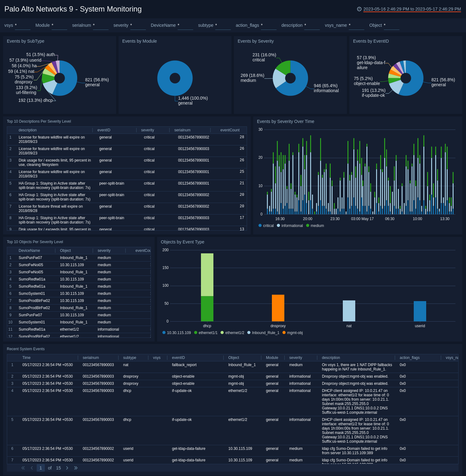Open the vsys filter dropdown

22,26
